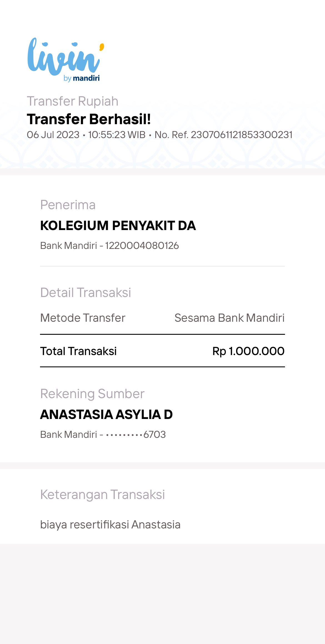
Task: Click the transaction date 06 Jul 2023
Action: (53, 135)
